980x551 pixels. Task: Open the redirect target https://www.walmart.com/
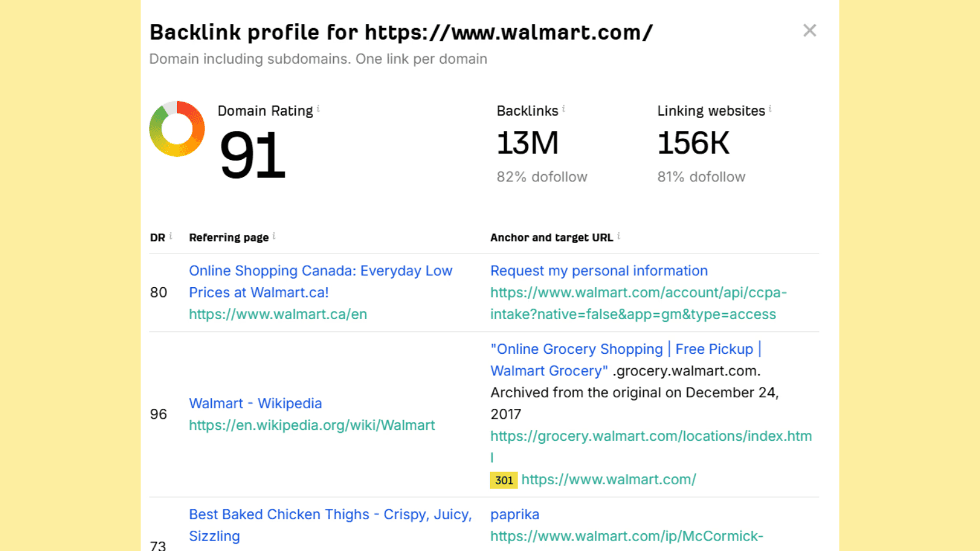click(609, 479)
